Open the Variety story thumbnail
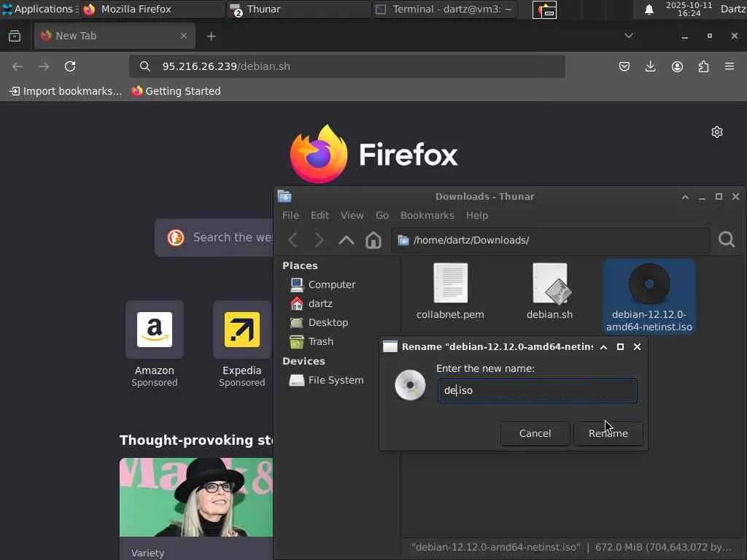The height and width of the screenshot is (560, 747). coord(196,497)
